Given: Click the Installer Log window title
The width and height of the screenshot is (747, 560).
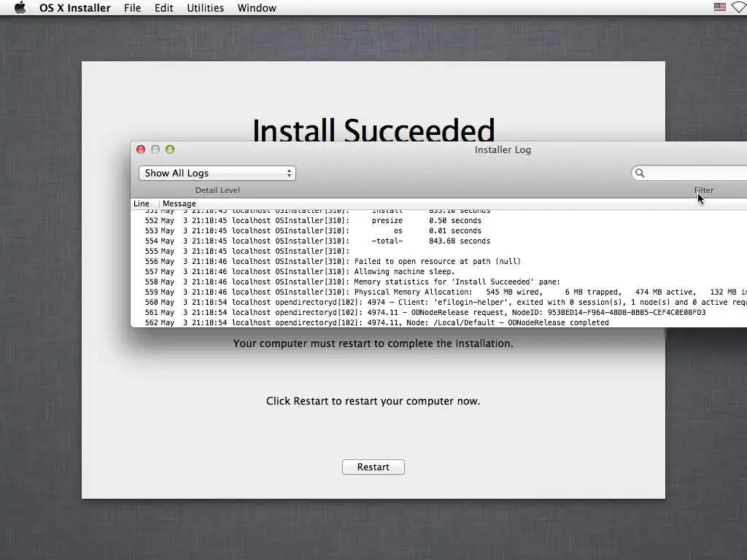Looking at the screenshot, I should coord(503,149).
